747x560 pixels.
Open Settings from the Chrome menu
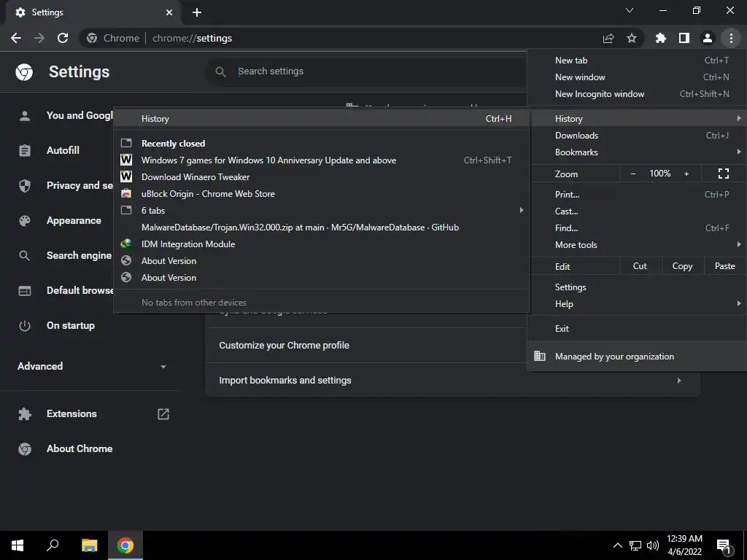click(637, 287)
